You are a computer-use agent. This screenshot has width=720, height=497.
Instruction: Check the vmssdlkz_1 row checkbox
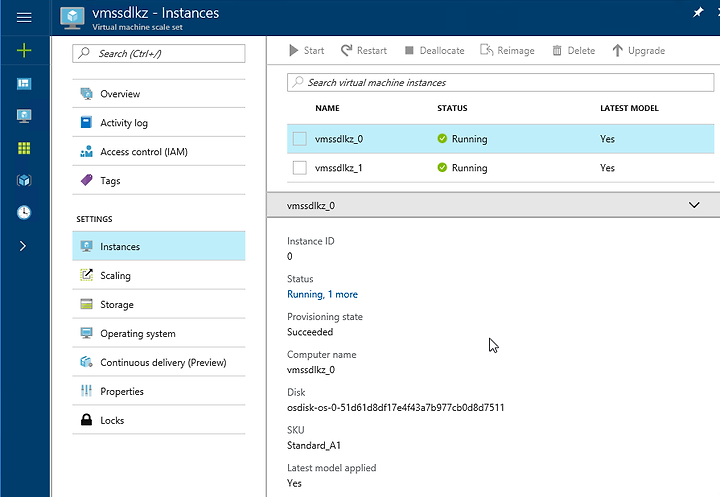300,168
